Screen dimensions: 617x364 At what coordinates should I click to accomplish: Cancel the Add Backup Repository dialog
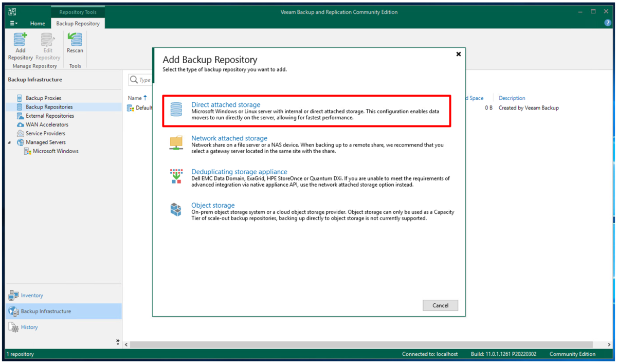click(440, 305)
